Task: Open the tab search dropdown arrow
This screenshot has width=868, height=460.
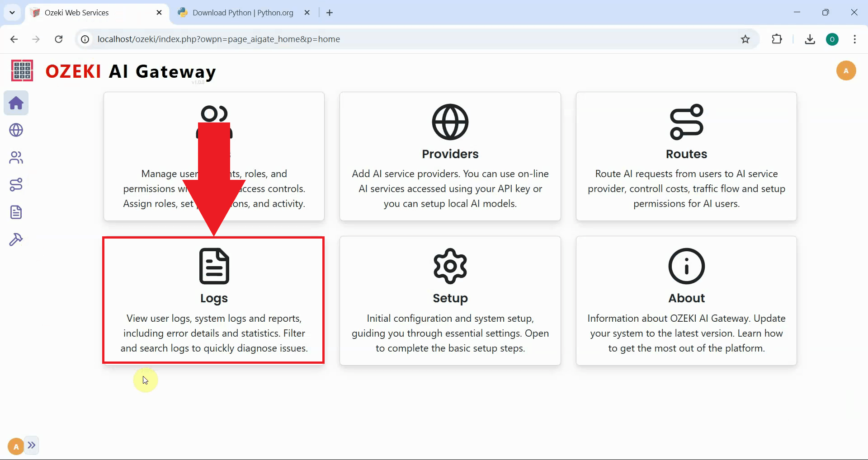Action: point(12,12)
